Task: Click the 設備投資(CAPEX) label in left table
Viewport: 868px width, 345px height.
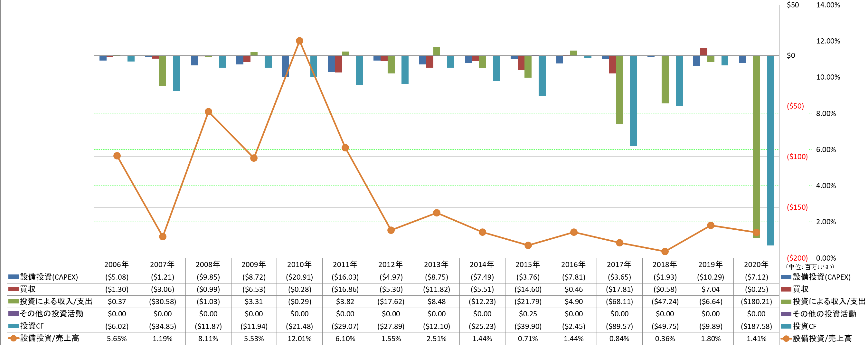Action: pyautogui.click(x=49, y=277)
